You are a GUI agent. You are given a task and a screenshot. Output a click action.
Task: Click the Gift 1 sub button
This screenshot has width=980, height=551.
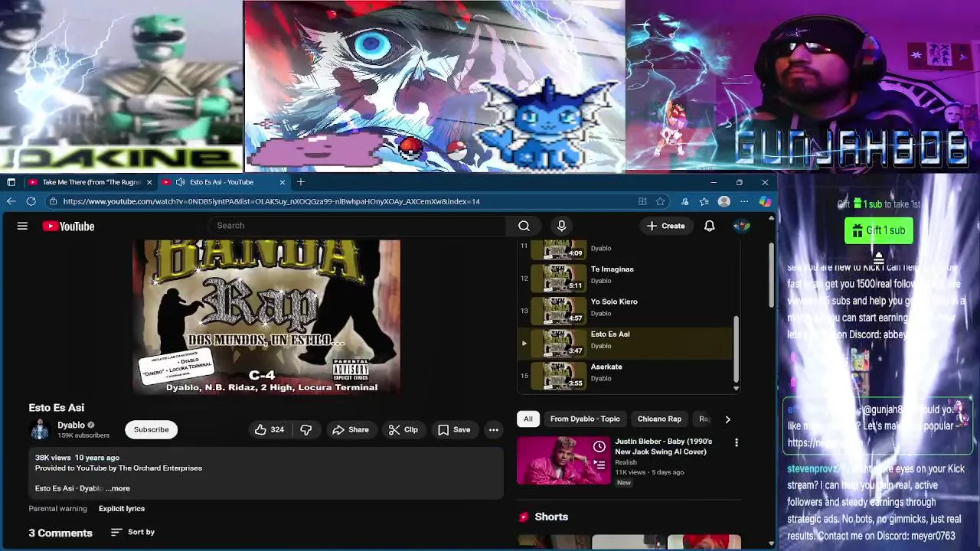(878, 230)
